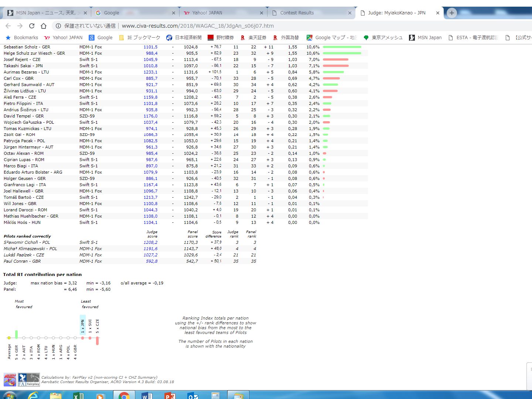Image resolution: width=532 pixels, height=399 pixels.
Task: Reload the current page
Action: point(32,26)
